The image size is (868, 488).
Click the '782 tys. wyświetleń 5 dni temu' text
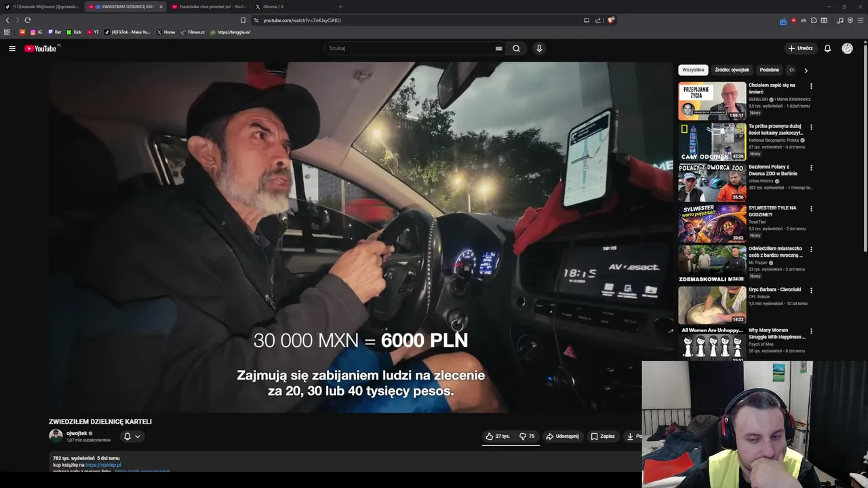tap(86, 458)
